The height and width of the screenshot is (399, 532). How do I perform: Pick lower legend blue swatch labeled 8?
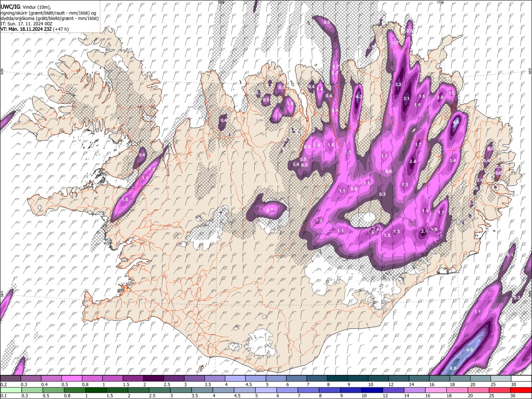[330, 390]
